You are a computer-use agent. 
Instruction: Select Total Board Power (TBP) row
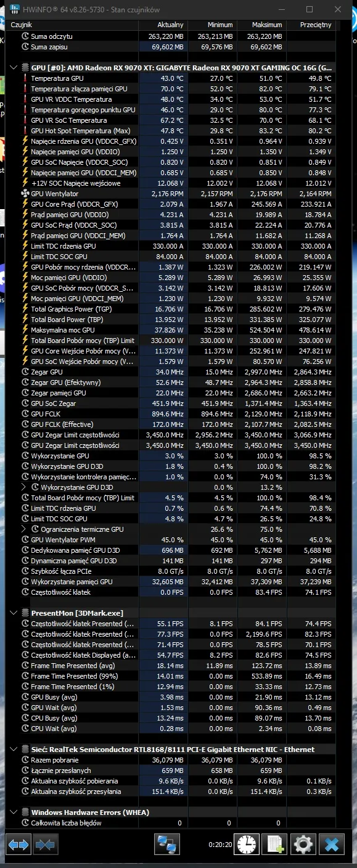point(171,320)
